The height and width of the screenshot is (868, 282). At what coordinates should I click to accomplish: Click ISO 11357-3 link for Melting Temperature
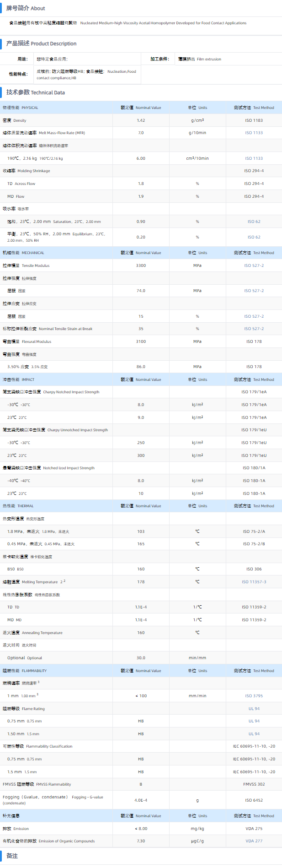point(254,582)
